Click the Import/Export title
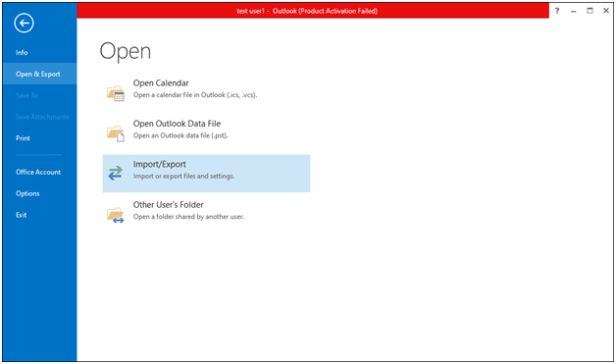616x364 pixels. click(x=160, y=164)
